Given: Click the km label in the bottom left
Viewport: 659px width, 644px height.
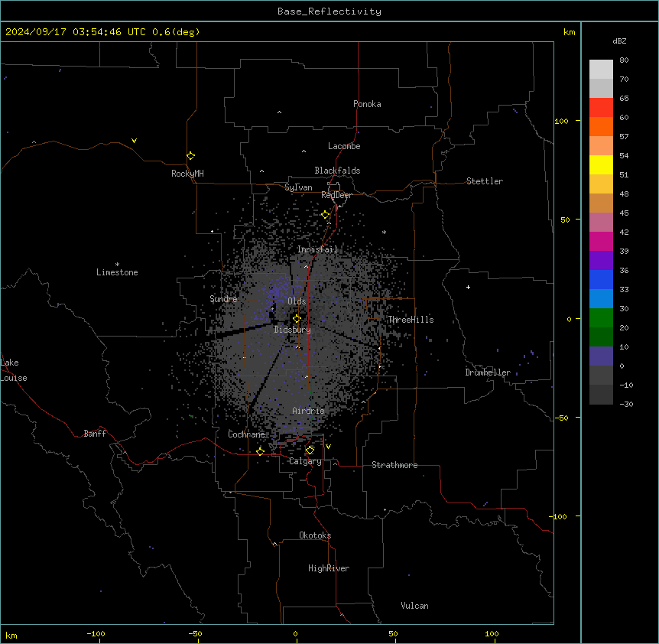Looking at the screenshot, I should pyautogui.click(x=11, y=635).
